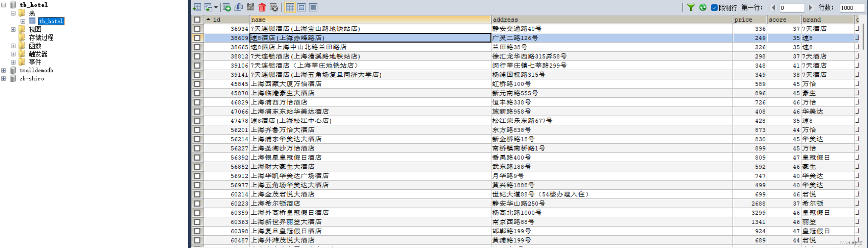
Task: Click address cell 静安交通路40号
Action: click(x=612, y=29)
